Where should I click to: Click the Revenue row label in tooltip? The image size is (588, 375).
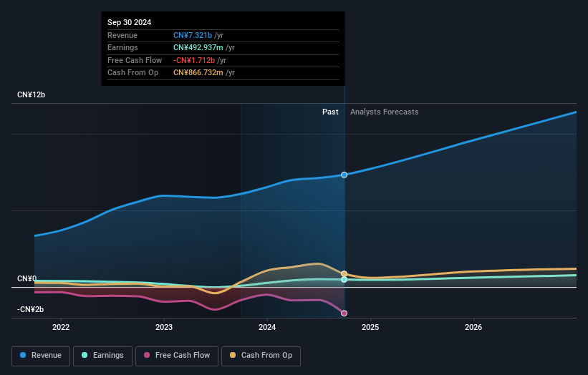coord(122,35)
